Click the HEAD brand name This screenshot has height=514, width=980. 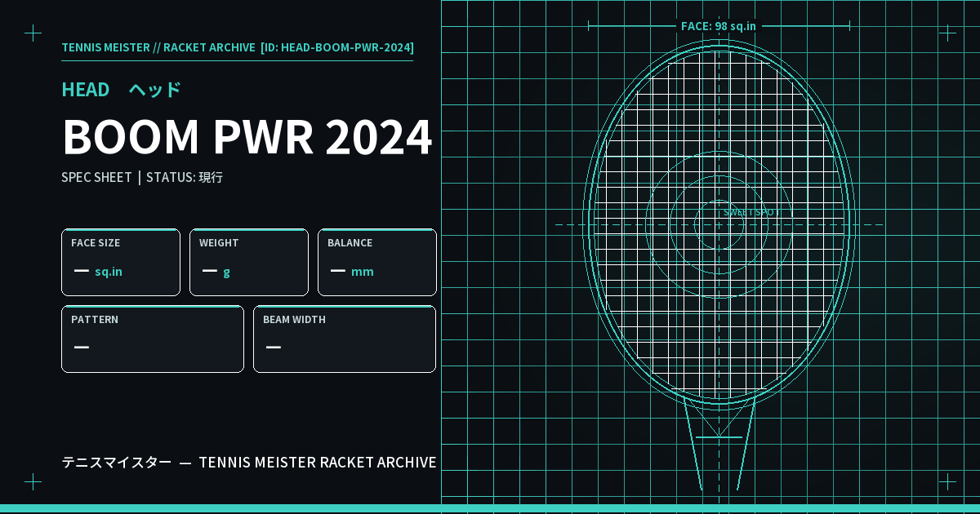86,90
